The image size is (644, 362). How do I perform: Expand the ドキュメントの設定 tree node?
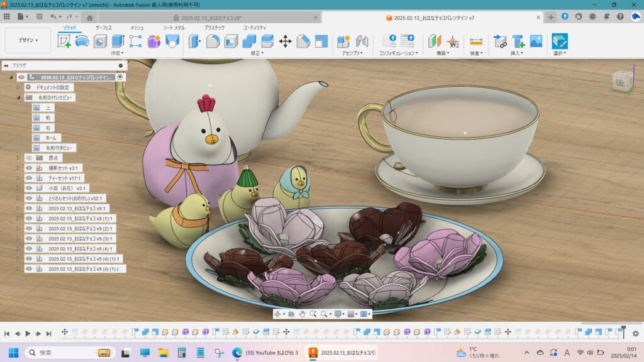(x=18, y=87)
